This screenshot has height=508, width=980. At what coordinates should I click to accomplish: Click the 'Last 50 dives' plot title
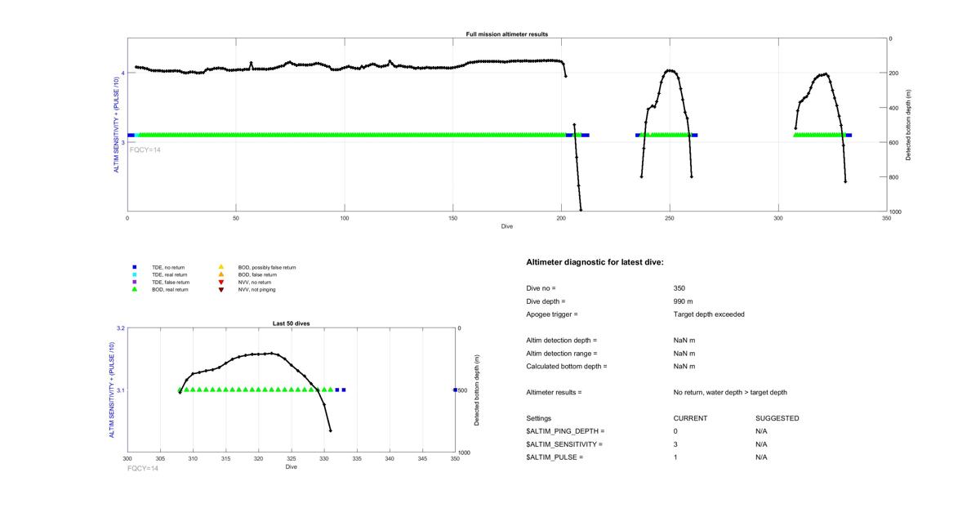pyautogui.click(x=292, y=323)
